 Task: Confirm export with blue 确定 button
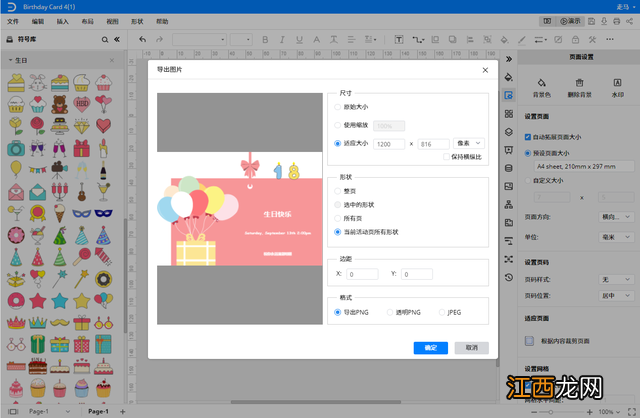point(431,348)
